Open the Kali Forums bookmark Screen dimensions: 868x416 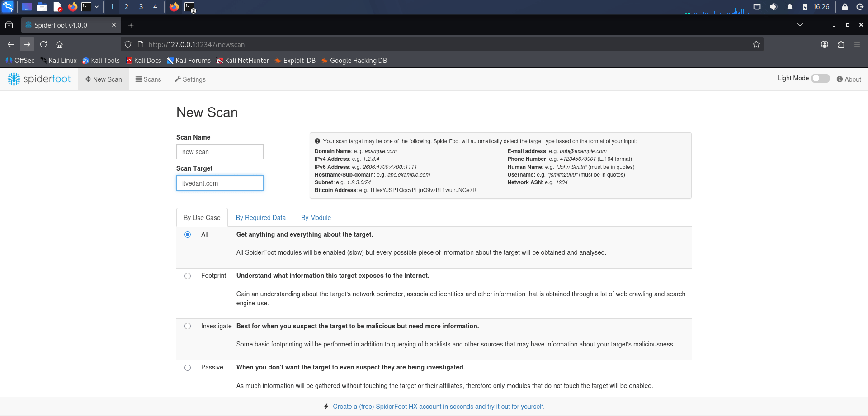(x=189, y=61)
